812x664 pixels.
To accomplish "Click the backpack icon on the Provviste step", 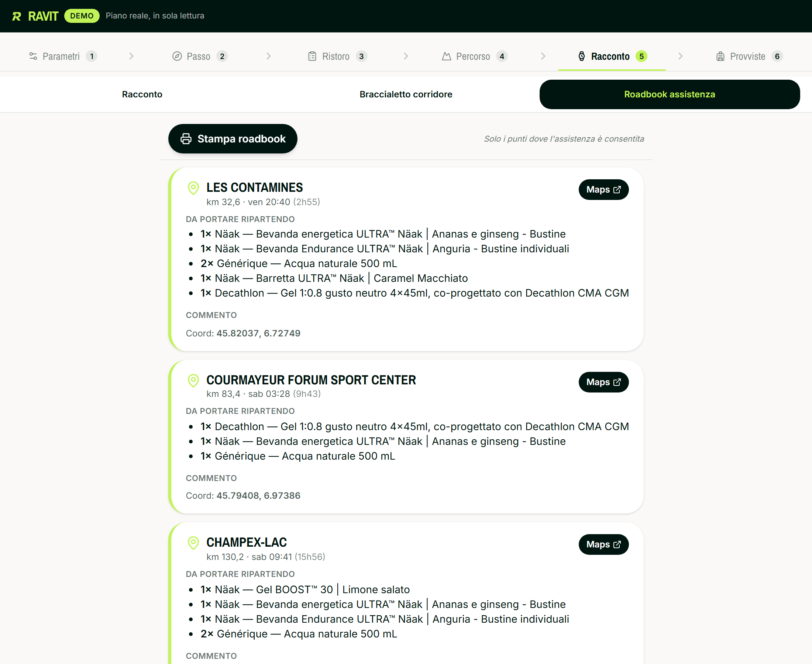I will [x=720, y=56].
